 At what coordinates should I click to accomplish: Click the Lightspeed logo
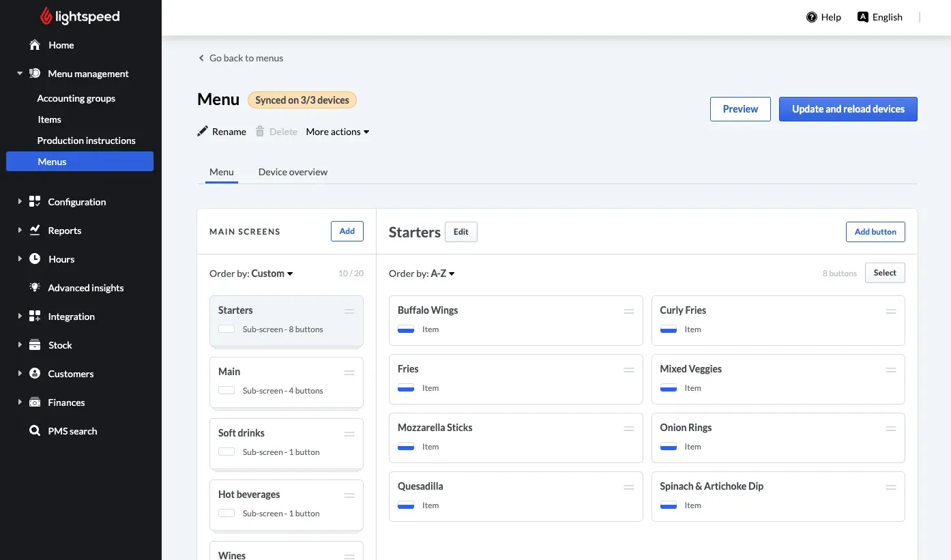pos(80,16)
